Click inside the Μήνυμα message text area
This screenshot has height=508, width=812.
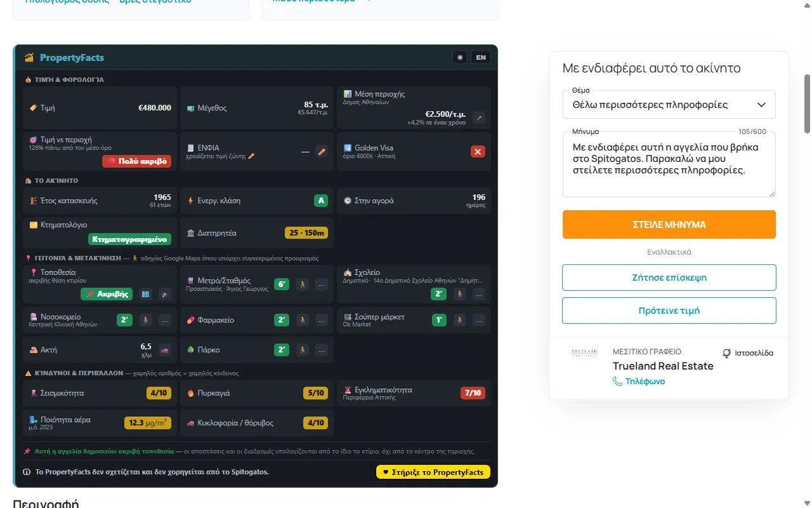(669, 164)
